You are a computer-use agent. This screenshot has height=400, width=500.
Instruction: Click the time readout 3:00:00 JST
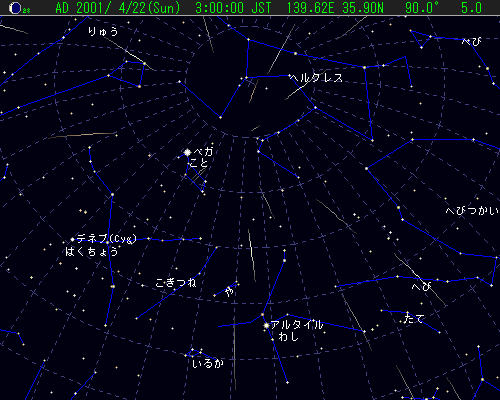pos(233,8)
